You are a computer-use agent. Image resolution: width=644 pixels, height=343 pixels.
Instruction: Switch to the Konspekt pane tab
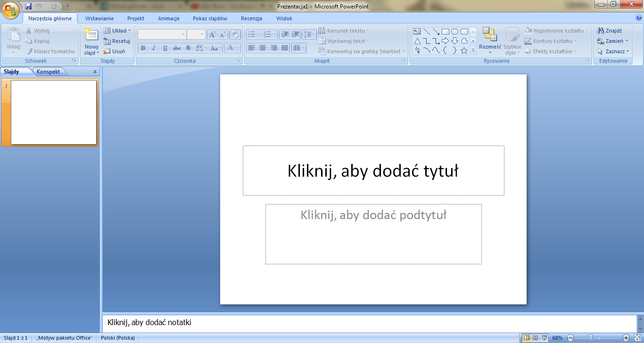[x=49, y=72]
